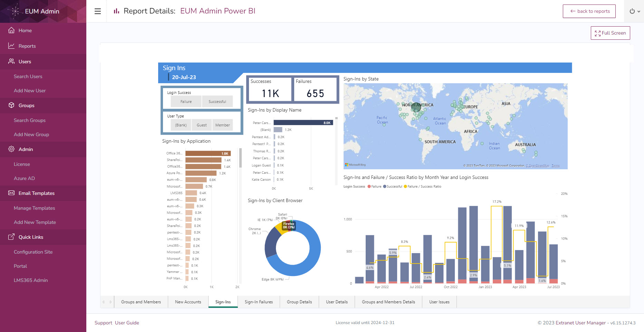The width and height of the screenshot is (644, 332).
Task: Open OpenStreetMap attribution link
Action: pyautogui.click(x=538, y=166)
